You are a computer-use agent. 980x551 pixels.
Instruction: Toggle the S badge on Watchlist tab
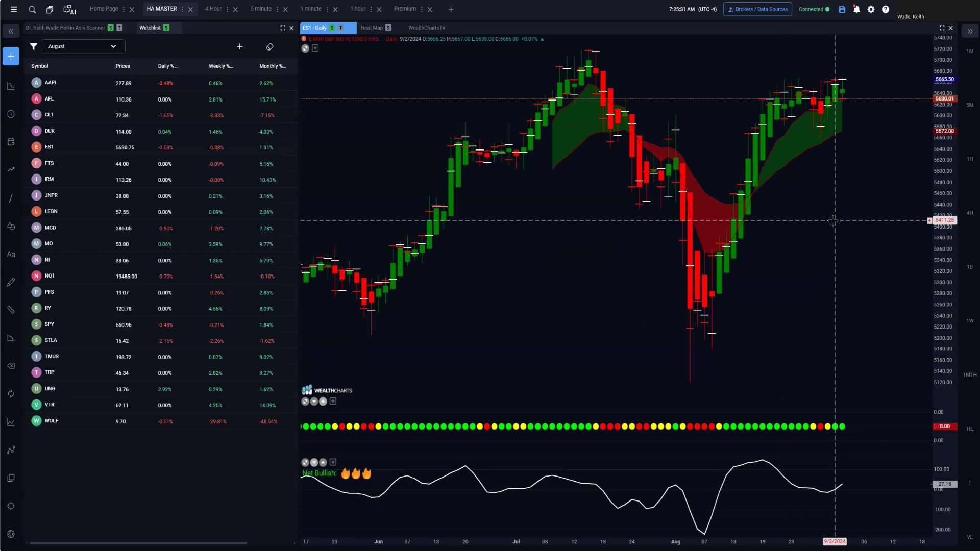point(166,28)
